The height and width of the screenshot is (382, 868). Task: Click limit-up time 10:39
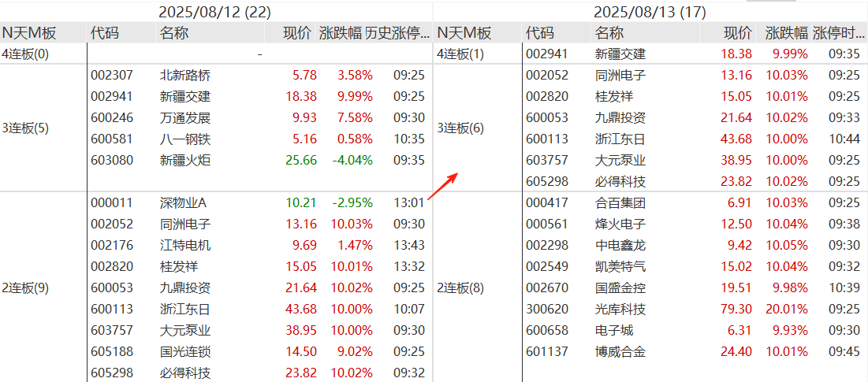[x=844, y=288]
